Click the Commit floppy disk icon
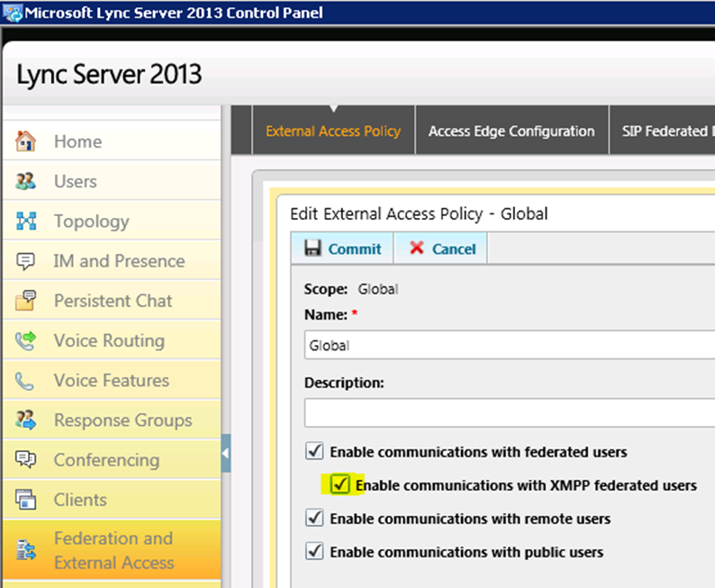The height and width of the screenshot is (588, 715). tap(312, 248)
